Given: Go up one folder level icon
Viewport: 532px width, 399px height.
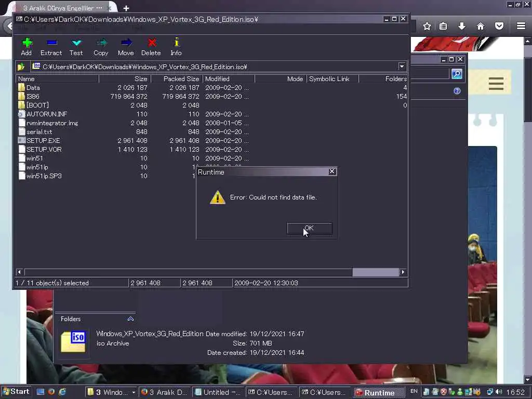Looking at the screenshot, I should [21, 67].
